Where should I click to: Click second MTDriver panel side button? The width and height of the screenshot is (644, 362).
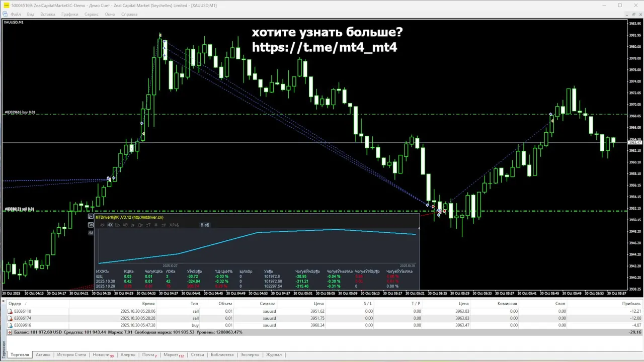point(91,225)
